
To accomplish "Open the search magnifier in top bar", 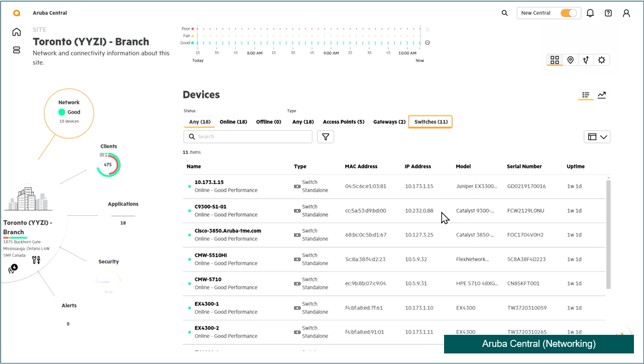I will click(x=505, y=13).
